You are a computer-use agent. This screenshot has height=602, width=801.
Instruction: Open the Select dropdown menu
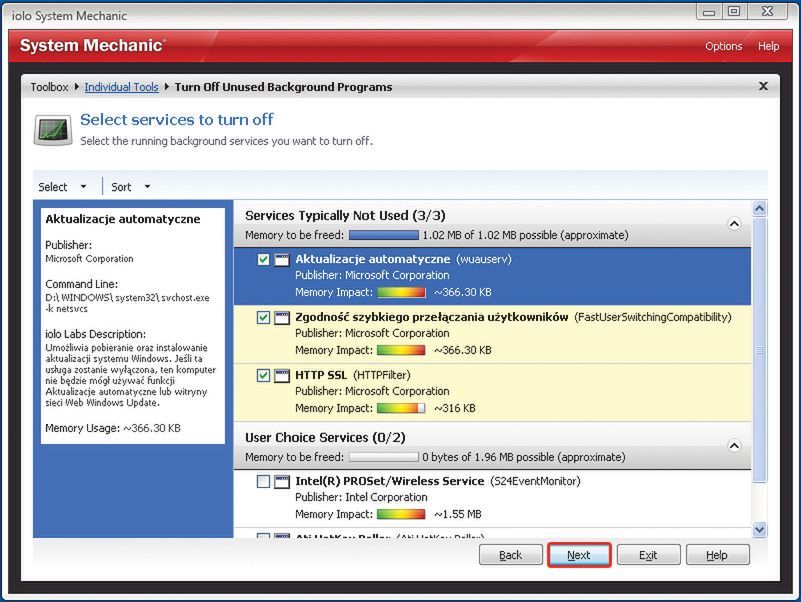tap(62, 187)
